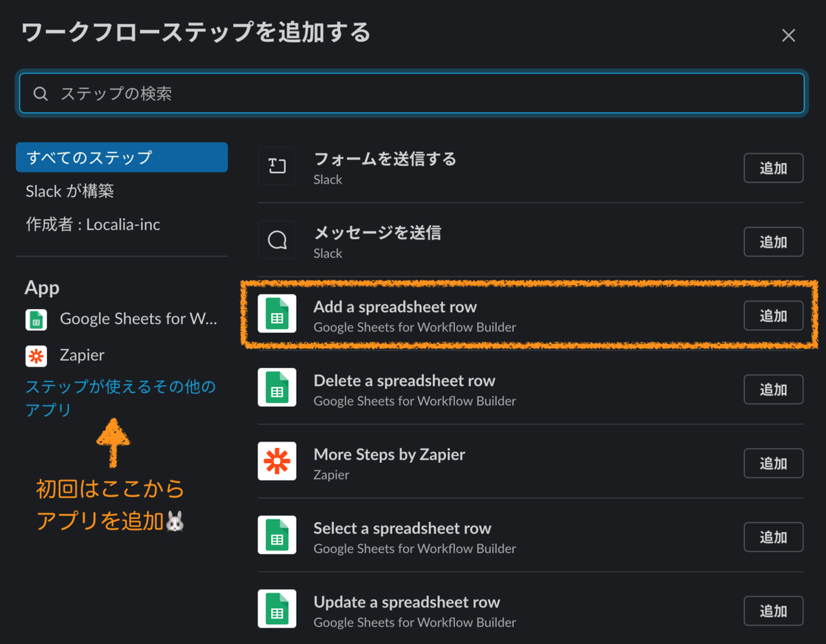Viewport: 826px width, 644px height.
Task: Click the Zapier icon beside More Steps by Zapier
Action: 277,461
